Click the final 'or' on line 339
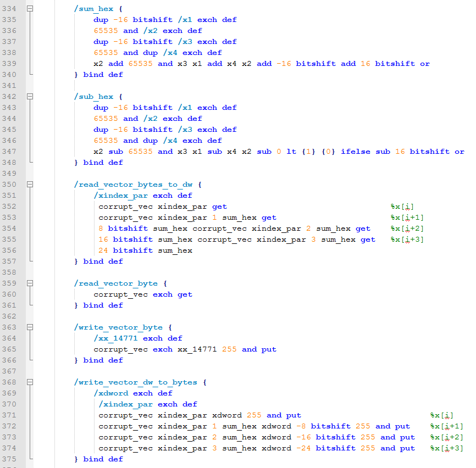 coord(425,64)
